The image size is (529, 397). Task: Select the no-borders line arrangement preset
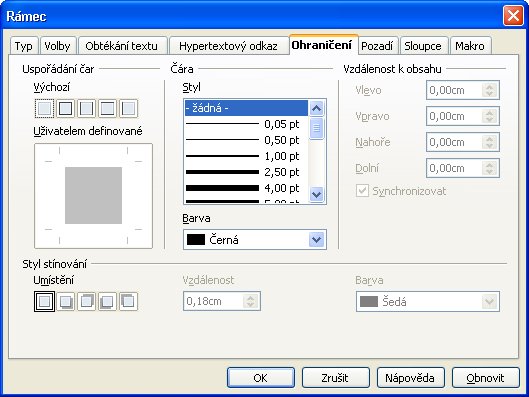[x=45, y=109]
